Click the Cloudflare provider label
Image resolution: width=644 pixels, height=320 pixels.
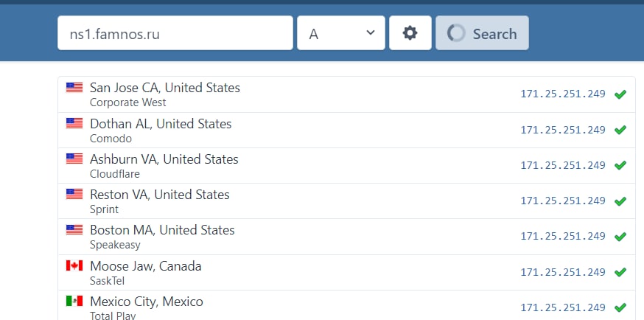tap(115, 174)
